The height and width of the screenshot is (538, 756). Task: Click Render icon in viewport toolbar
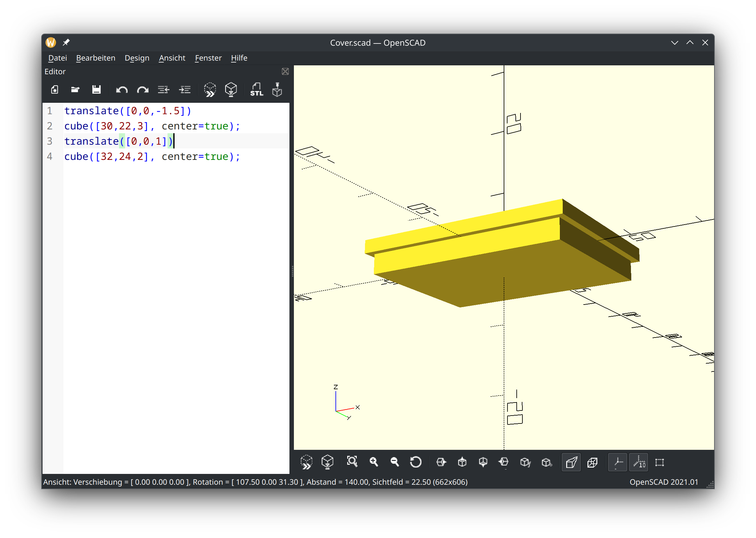click(328, 463)
